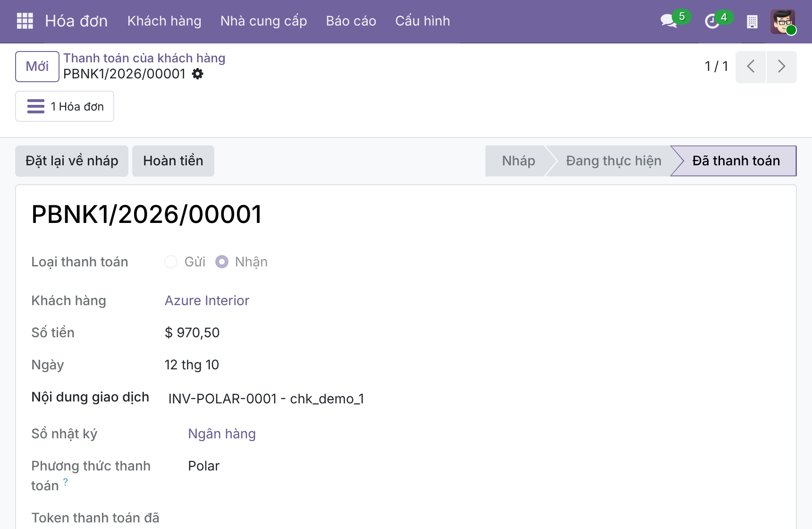Open the Azure Interior customer link

tap(207, 300)
